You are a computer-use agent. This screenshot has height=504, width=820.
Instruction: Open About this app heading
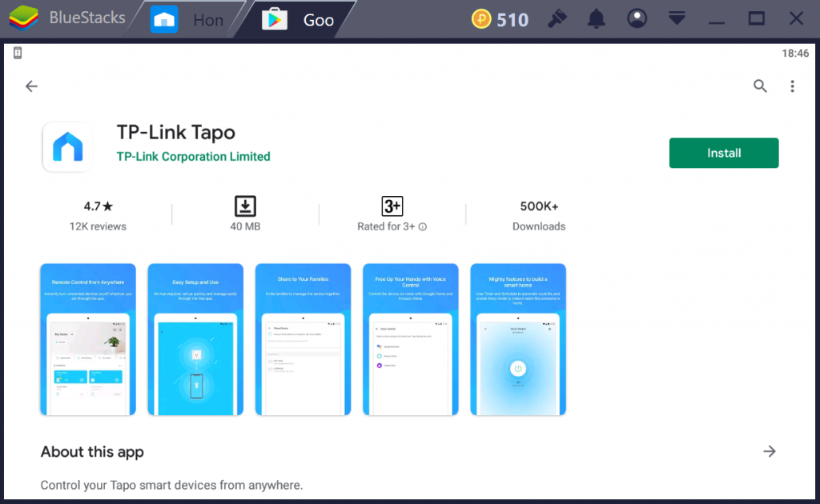coord(92,452)
